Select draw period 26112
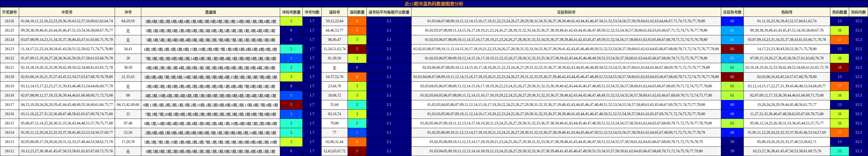Image resolution: width=868 pixels, height=156 pixels. pos(10,151)
